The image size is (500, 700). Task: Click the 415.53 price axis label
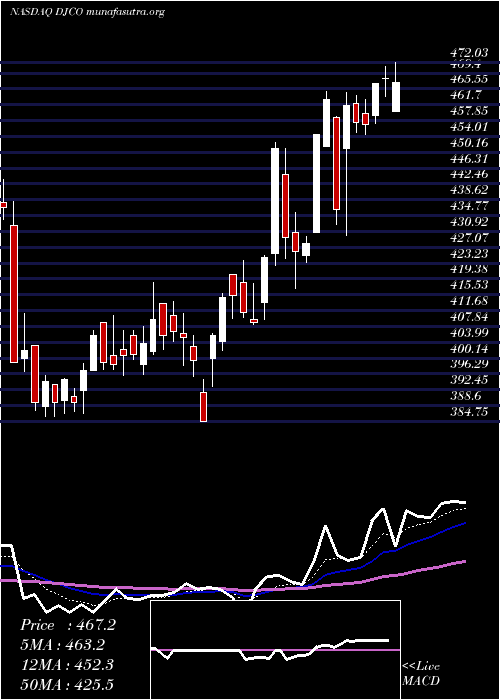(469, 284)
